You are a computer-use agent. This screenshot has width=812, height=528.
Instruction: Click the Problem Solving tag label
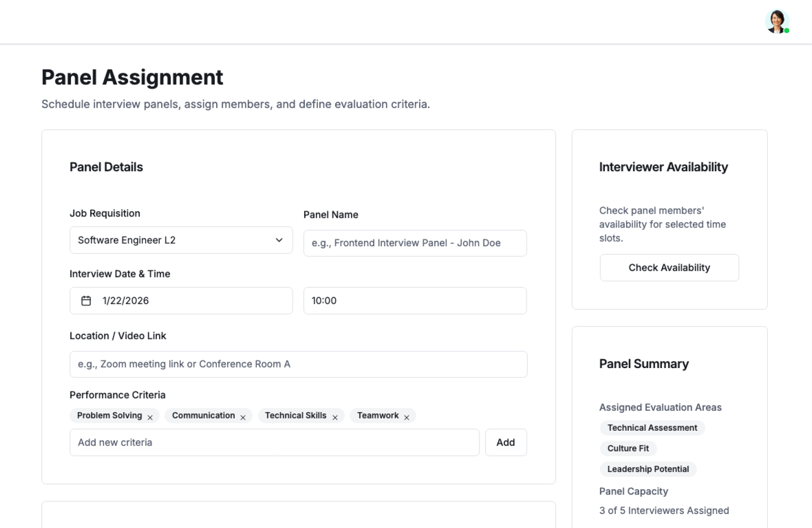click(x=110, y=415)
